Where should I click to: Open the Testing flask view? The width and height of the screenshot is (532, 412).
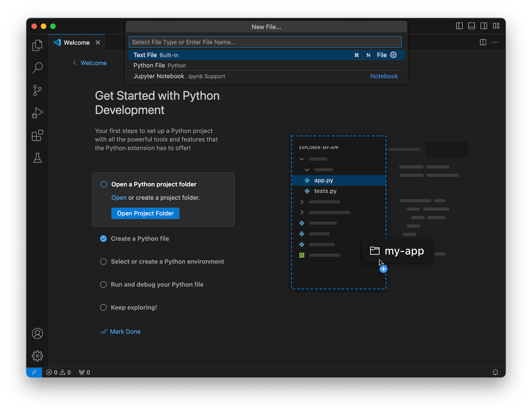point(37,158)
